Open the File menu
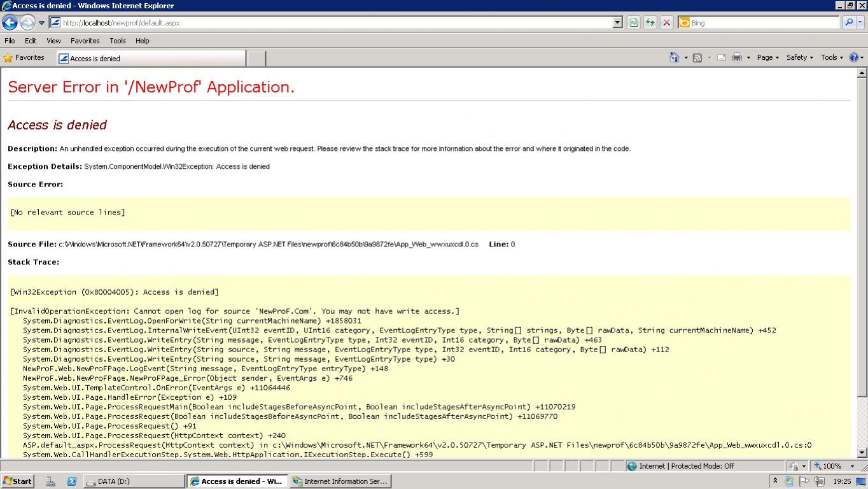 10,41
